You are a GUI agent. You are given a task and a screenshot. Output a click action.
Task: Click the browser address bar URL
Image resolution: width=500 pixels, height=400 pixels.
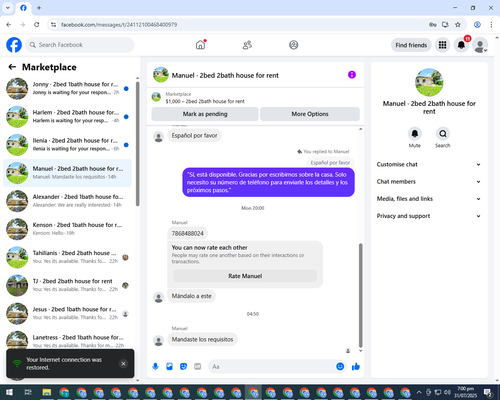[119, 25]
